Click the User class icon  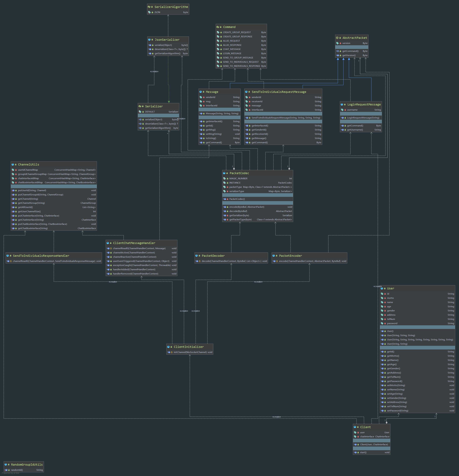(382, 289)
